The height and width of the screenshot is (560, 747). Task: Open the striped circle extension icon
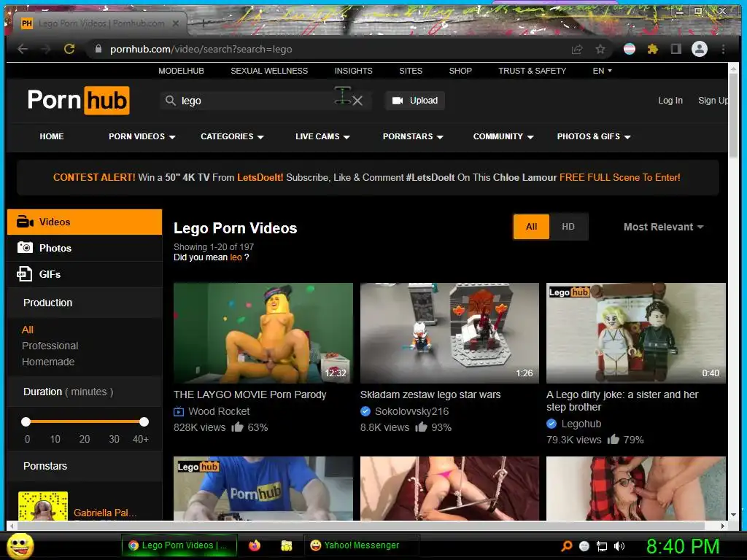pyautogui.click(x=630, y=49)
